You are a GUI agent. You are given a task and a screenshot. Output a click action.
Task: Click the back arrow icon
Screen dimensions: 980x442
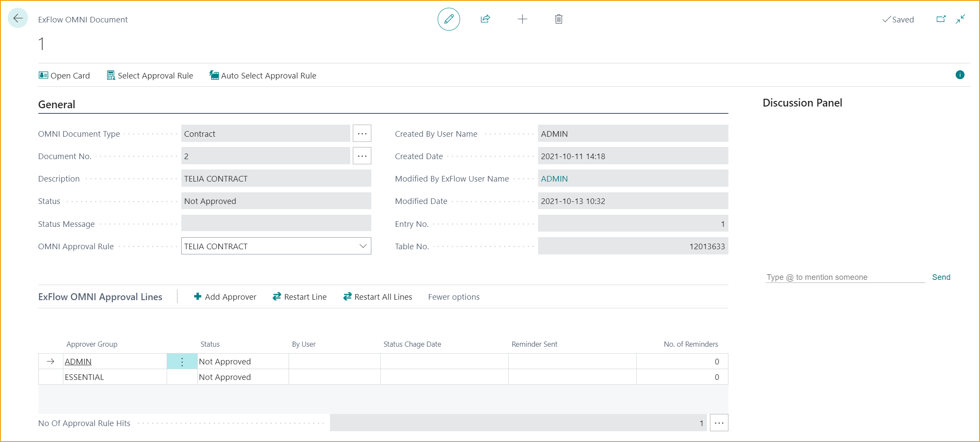tap(18, 18)
